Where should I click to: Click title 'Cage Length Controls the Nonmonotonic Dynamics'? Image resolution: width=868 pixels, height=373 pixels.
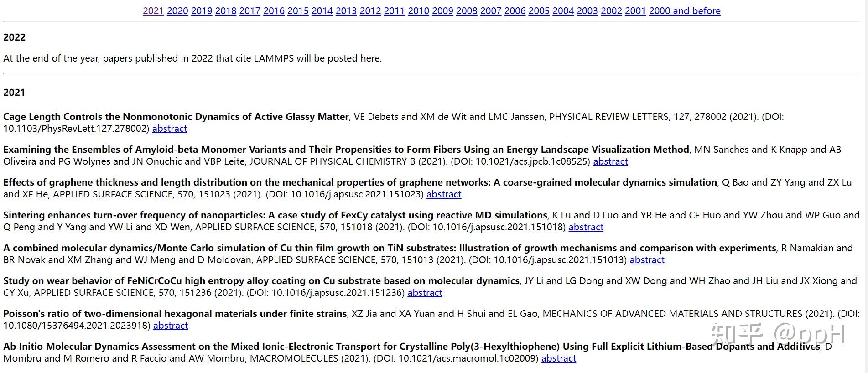pos(176,117)
